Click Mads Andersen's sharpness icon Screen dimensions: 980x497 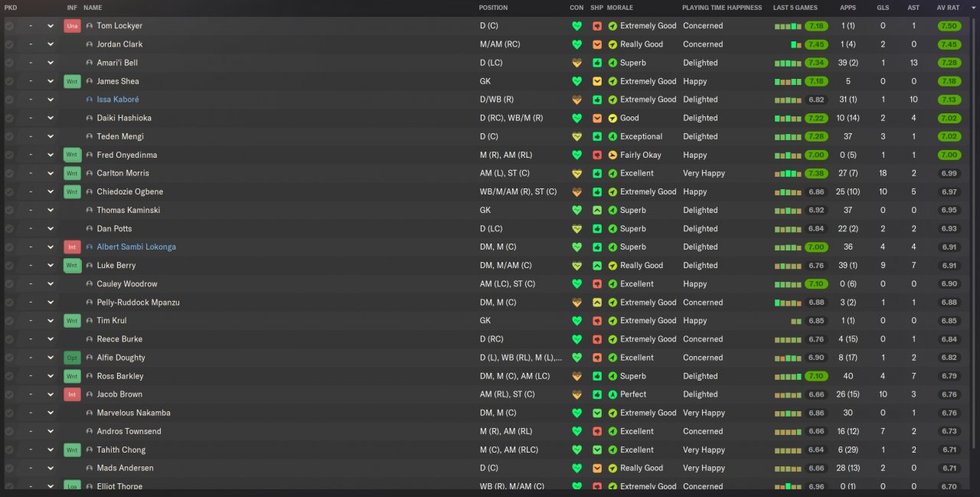(597, 468)
